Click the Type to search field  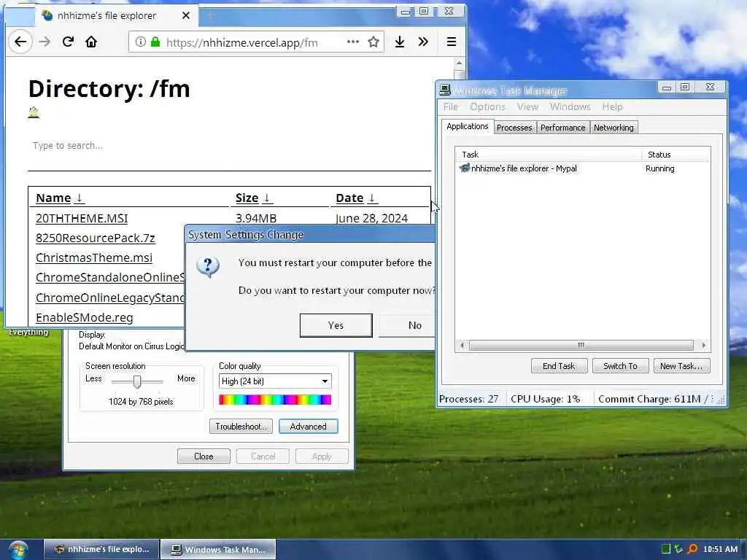pos(229,146)
